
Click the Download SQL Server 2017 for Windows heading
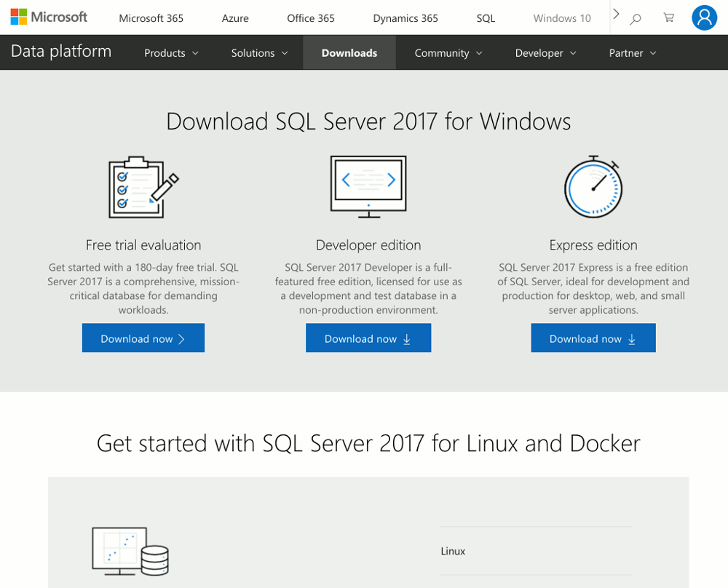click(368, 122)
